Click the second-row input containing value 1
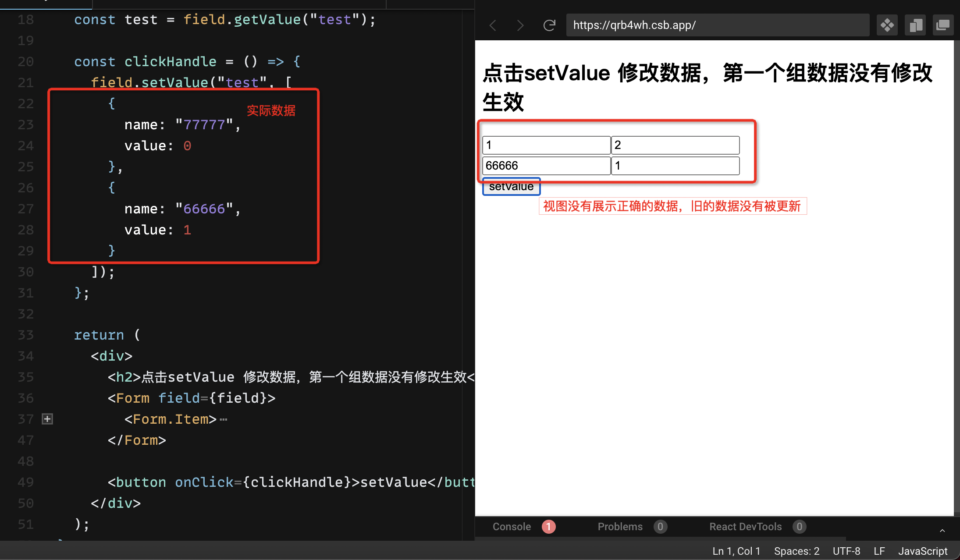The image size is (960, 560). point(675,166)
